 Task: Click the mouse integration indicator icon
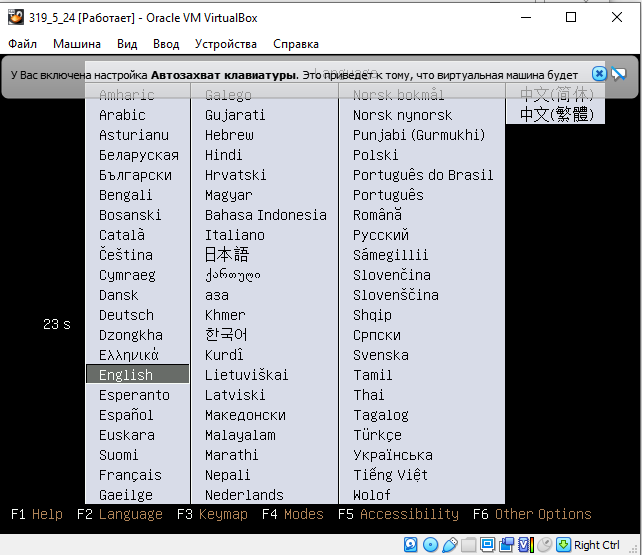(x=545, y=545)
